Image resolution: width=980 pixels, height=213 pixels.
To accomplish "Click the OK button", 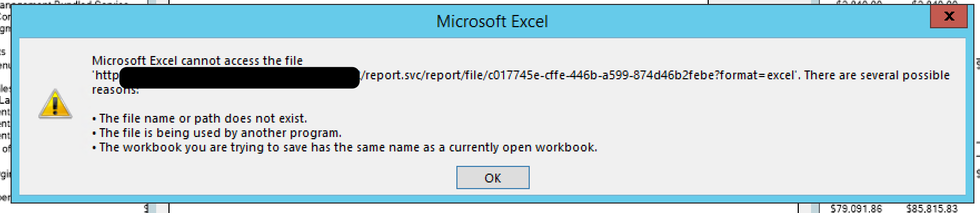I will pyautogui.click(x=493, y=177).
